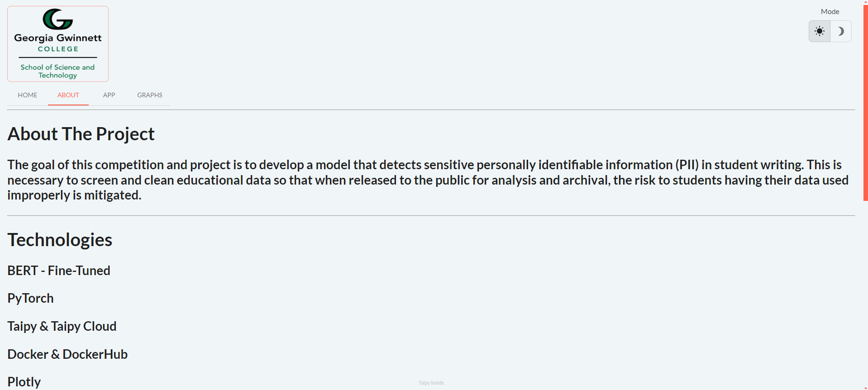Click the red vertical scrollbar thumb

pyautogui.click(x=865, y=102)
